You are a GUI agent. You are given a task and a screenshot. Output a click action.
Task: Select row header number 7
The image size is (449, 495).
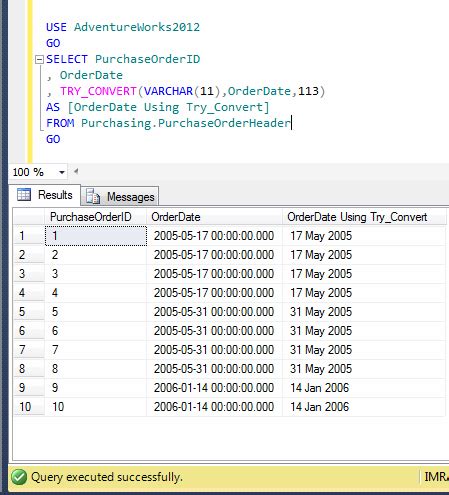coord(29,350)
